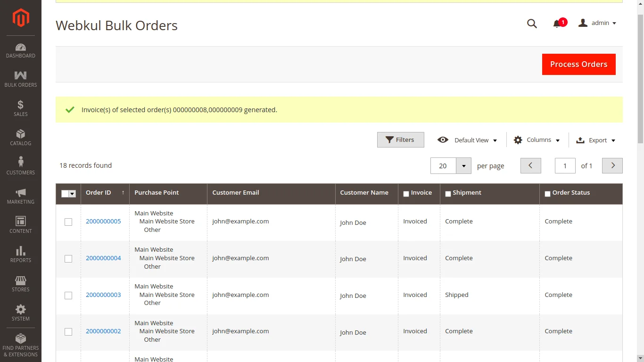Click the success checkmark icon in message
644x362 pixels.
point(70,109)
